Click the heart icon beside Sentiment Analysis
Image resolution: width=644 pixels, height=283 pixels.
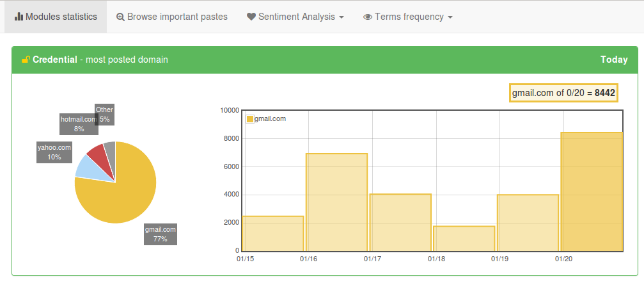click(251, 17)
